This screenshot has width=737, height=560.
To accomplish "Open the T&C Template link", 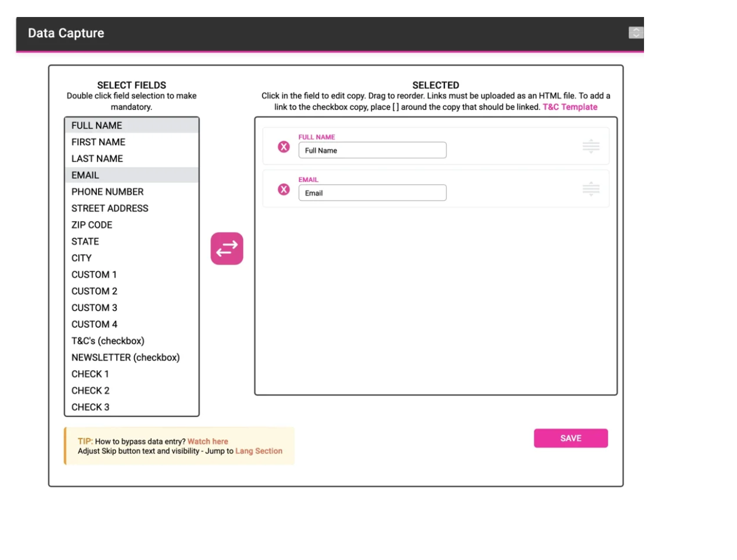I will click(x=570, y=107).
